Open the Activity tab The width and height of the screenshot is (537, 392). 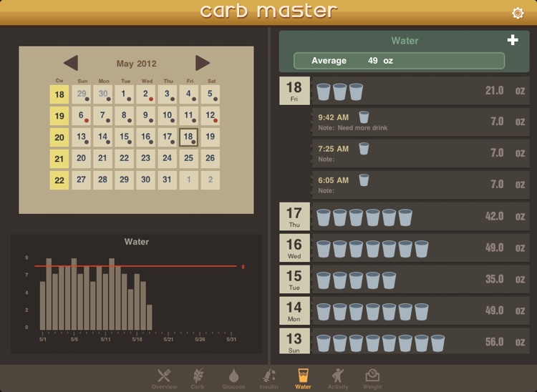coord(338,379)
